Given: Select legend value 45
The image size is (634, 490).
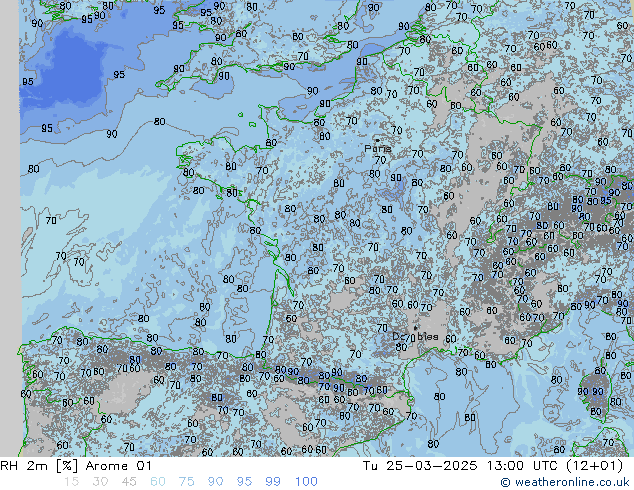Looking at the screenshot, I should point(129,482).
